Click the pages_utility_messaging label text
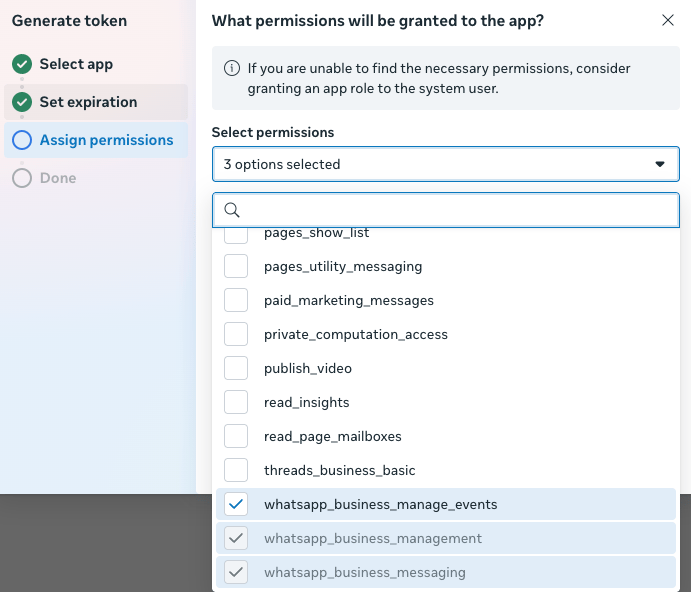This screenshot has width=691, height=592. point(343,267)
